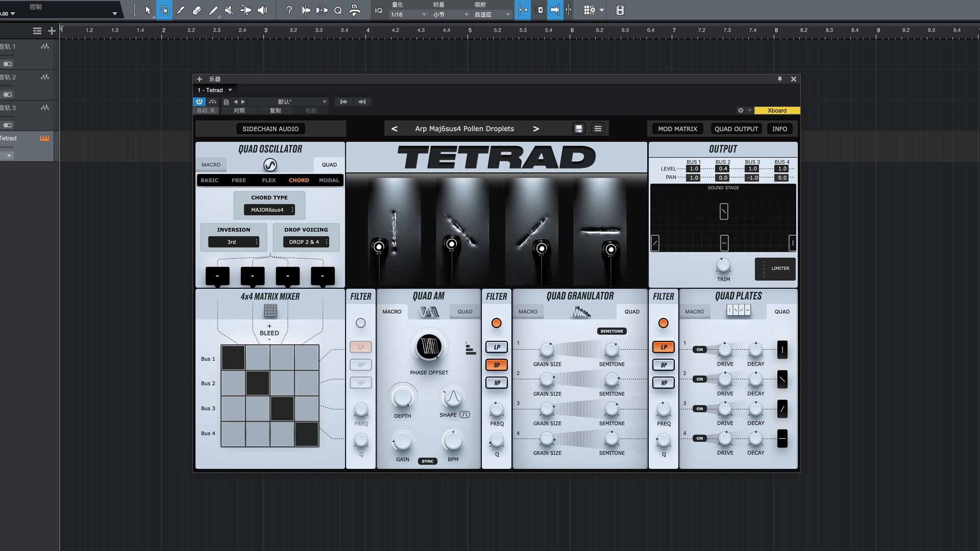Select the Quad Granulator MACRO tab

[528, 311]
